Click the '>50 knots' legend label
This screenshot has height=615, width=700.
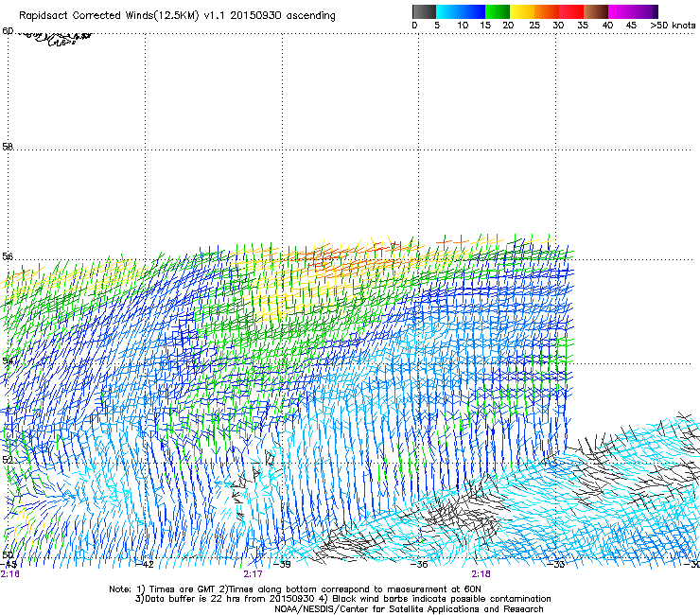pyautogui.click(x=673, y=26)
